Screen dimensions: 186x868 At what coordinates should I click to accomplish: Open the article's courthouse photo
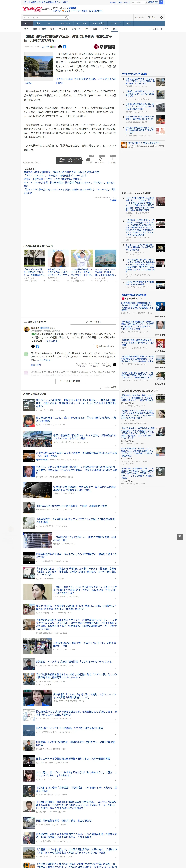tap(39, 67)
